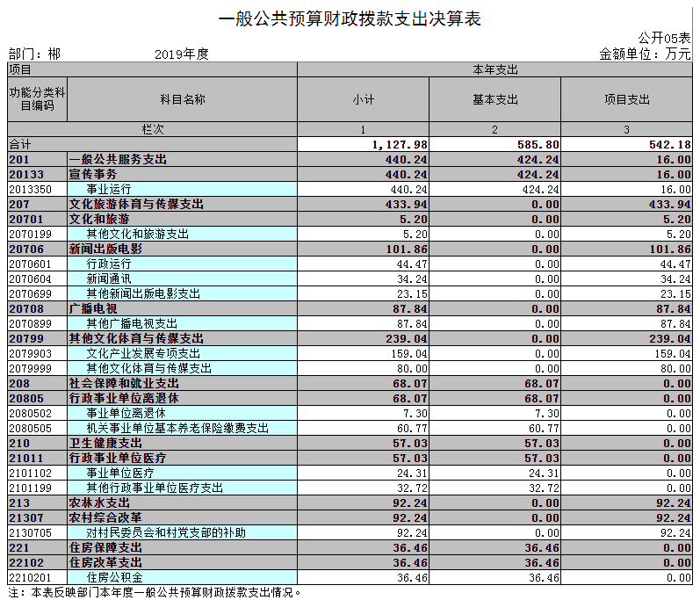Click the 住房改革支出 cell
The width and height of the screenshot is (700, 600).
(x=182, y=562)
